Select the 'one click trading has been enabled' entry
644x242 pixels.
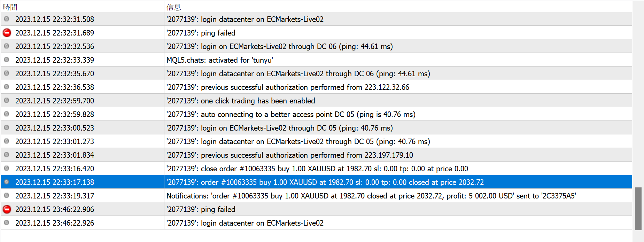point(258,101)
